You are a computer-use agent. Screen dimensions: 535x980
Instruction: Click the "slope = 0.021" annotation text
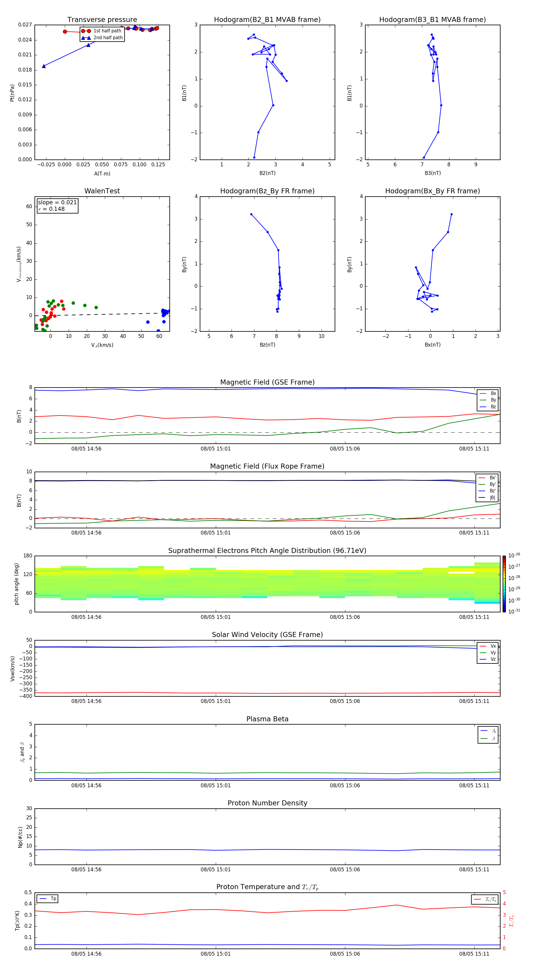(57, 203)
